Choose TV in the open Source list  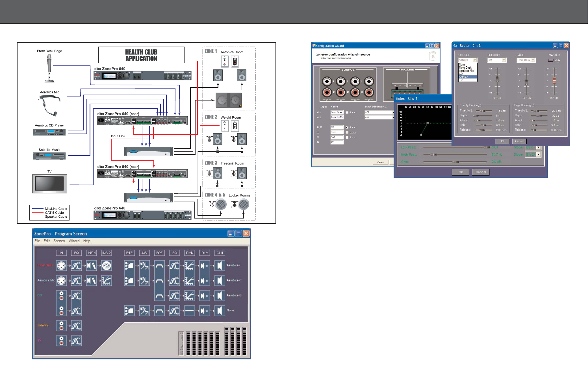click(x=468, y=80)
